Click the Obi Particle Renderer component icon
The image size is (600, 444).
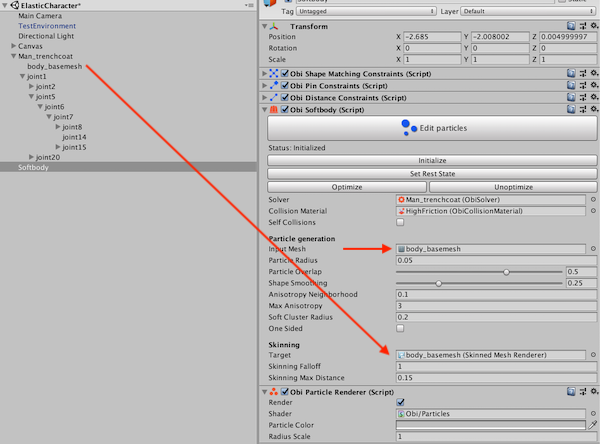tap(274, 392)
